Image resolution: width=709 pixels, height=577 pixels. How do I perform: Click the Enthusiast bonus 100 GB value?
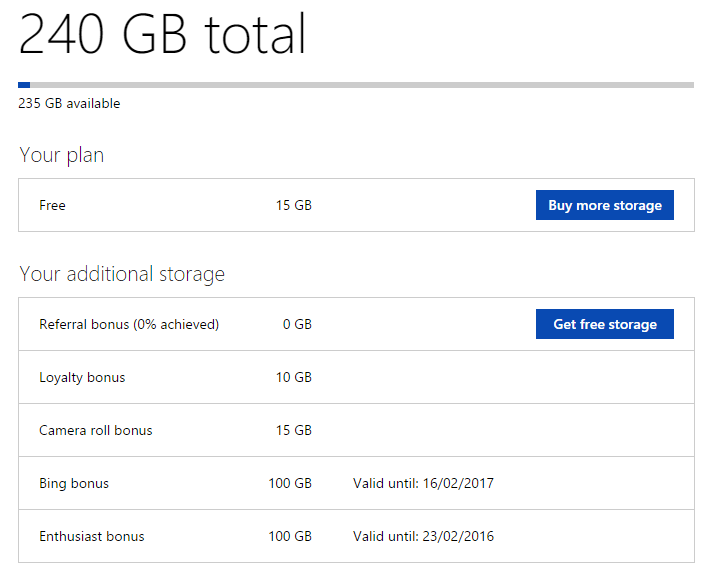(290, 537)
